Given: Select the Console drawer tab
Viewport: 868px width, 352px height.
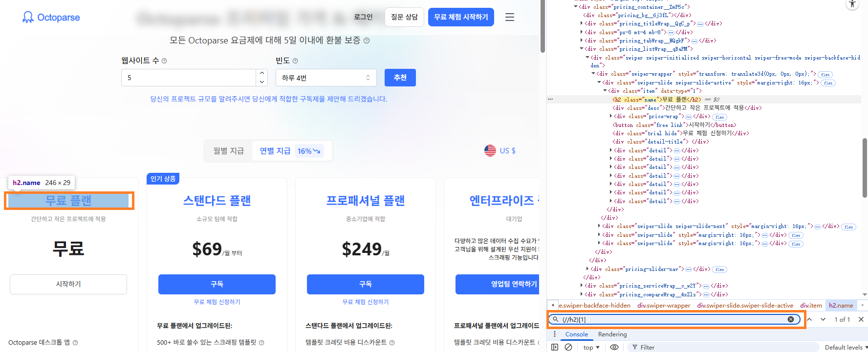Looking at the screenshot, I should pyautogui.click(x=576, y=334).
